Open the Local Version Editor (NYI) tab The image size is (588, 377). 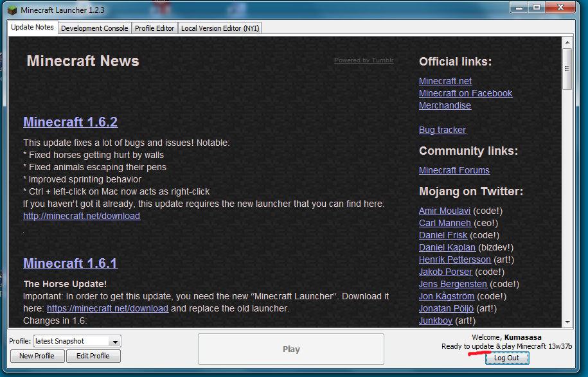tap(220, 28)
